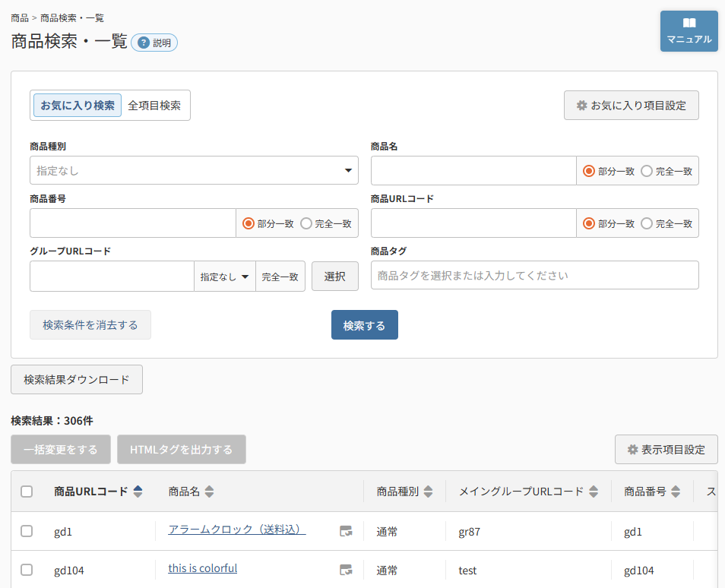Click 検索結果：306件 text
This screenshot has width=725, height=588.
pos(52,421)
